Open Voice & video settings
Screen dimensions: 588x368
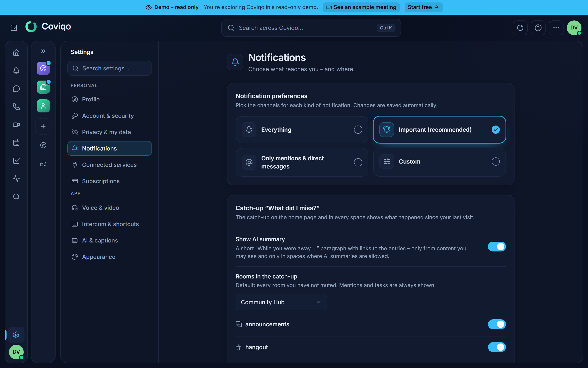click(x=110, y=208)
